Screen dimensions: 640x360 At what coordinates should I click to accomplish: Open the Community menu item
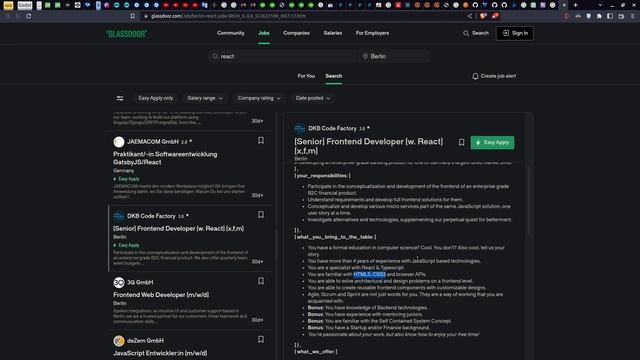point(231,33)
